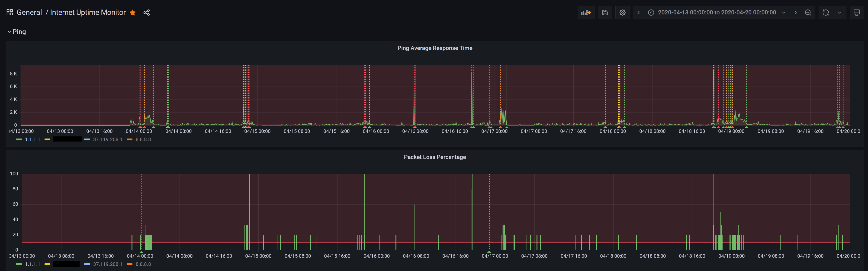The image size is (868, 271).
Task: Open Ping Average Response Time panel menu
Action: (x=435, y=48)
